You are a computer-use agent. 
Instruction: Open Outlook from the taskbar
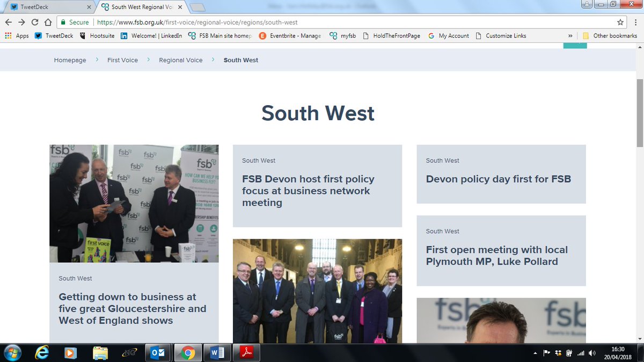158,353
